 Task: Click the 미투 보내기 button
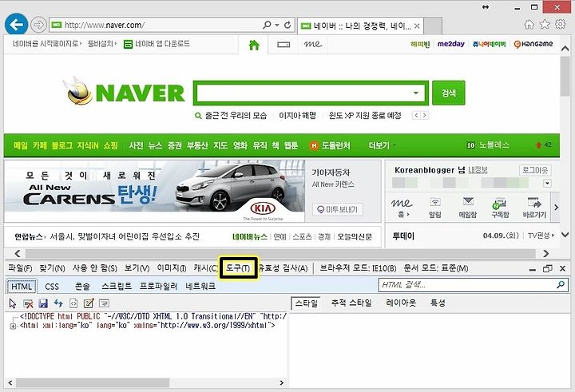click(x=337, y=209)
